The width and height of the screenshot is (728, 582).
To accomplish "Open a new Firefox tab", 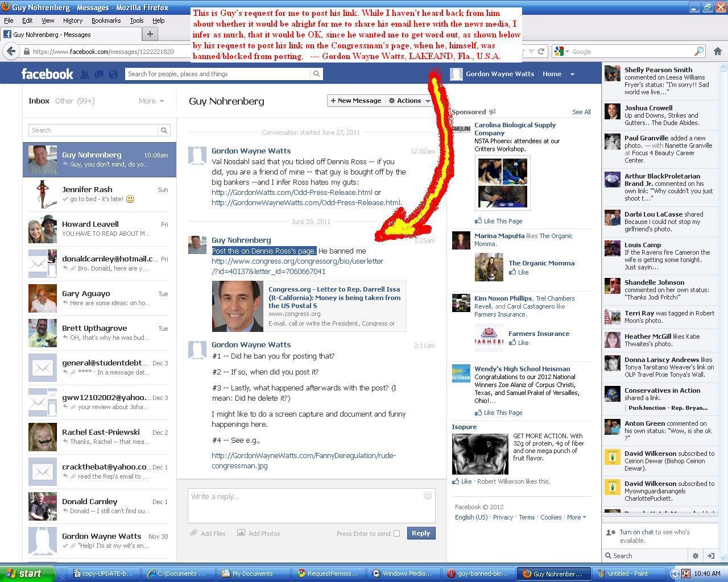I will (150, 34).
